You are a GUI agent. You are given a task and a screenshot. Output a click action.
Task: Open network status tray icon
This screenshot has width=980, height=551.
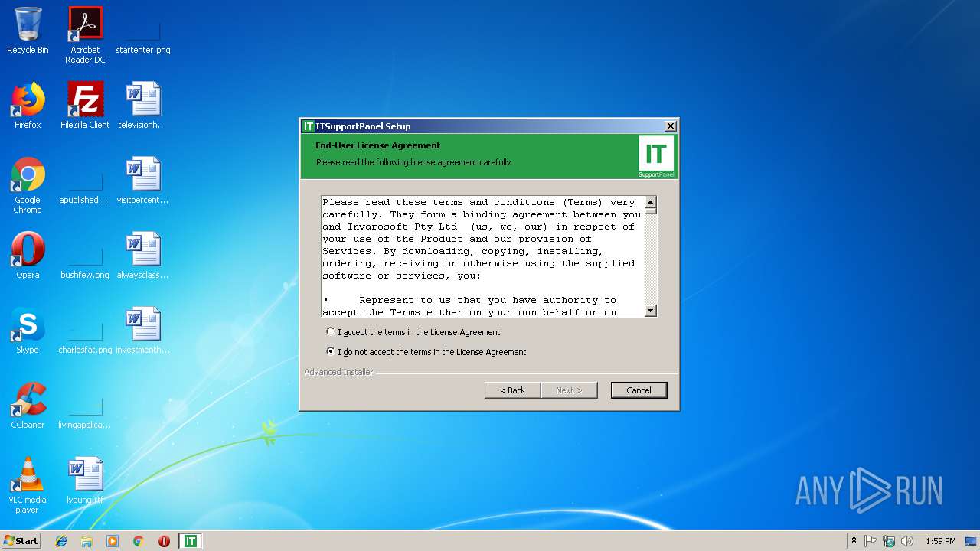pos(889,541)
